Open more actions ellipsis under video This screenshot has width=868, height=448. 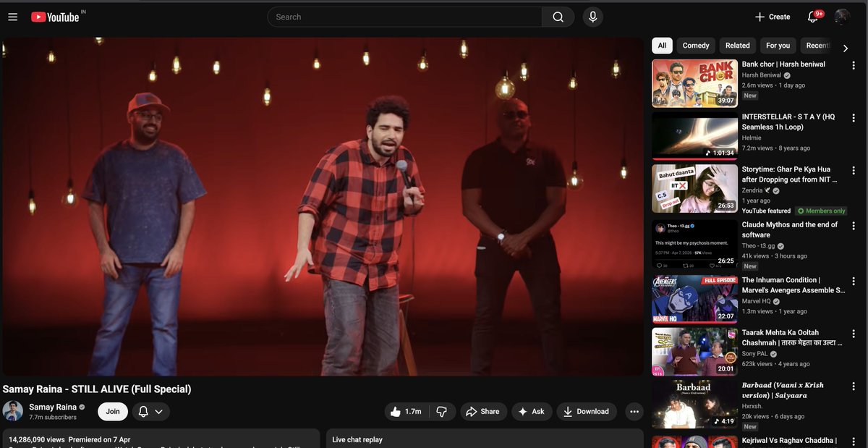coord(634,411)
